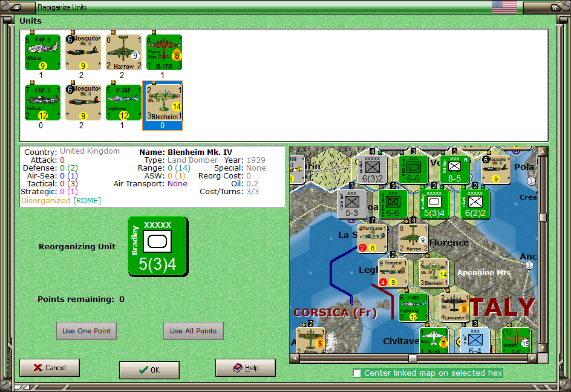571x392 pixels.
Task: Click the Bradley reorganizing unit counter
Action: click(158, 246)
